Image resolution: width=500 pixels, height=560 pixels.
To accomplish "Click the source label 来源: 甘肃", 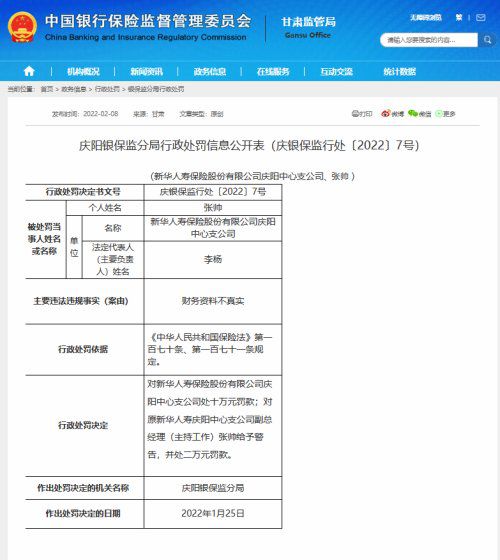I will coord(149,114).
